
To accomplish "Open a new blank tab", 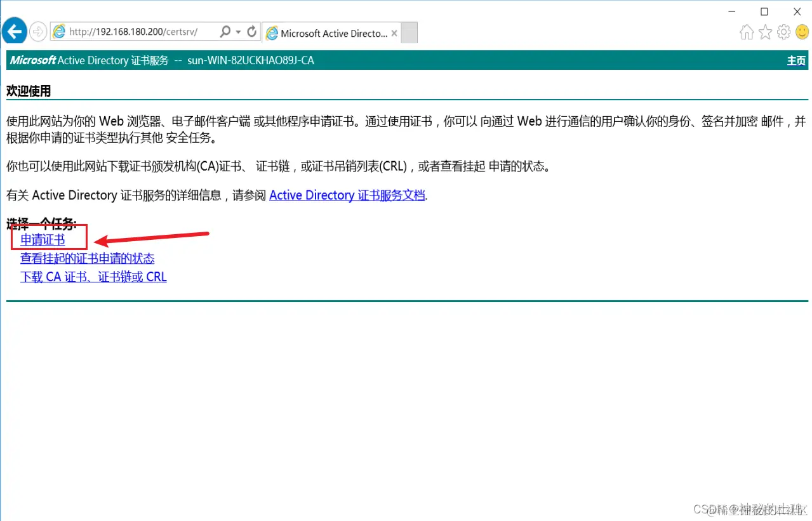I will (409, 33).
